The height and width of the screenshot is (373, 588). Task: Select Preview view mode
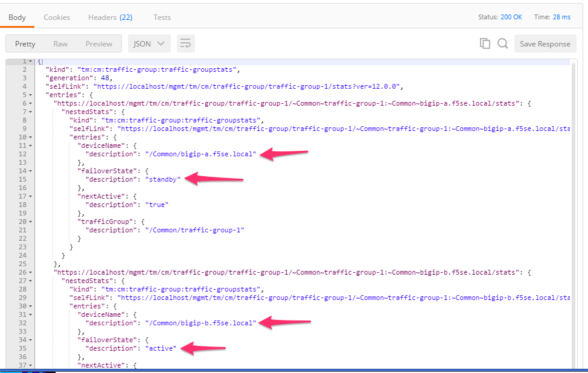pyautogui.click(x=98, y=44)
